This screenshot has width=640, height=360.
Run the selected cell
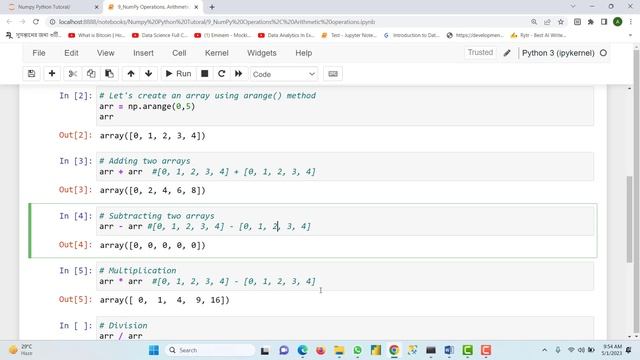[x=178, y=74]
